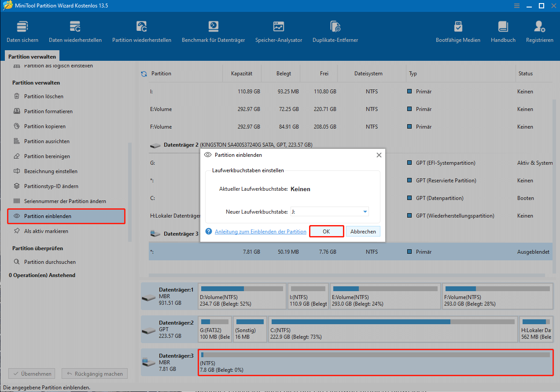Open the Handbuch
Viewport: 560px width, 392px height.
[502, 31]
